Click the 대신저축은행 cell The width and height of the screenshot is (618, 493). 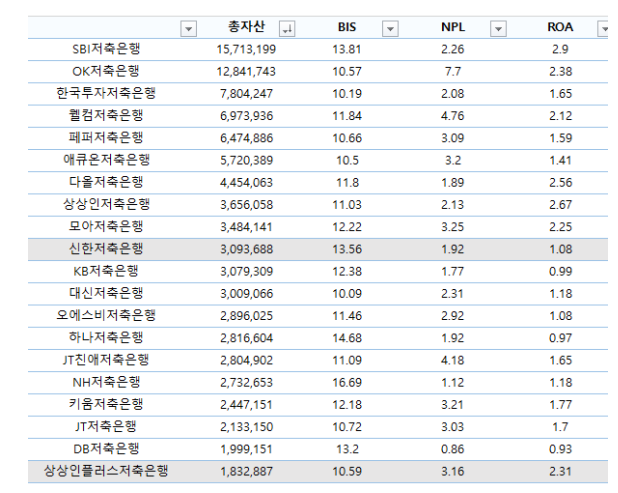tap(106, 293)
